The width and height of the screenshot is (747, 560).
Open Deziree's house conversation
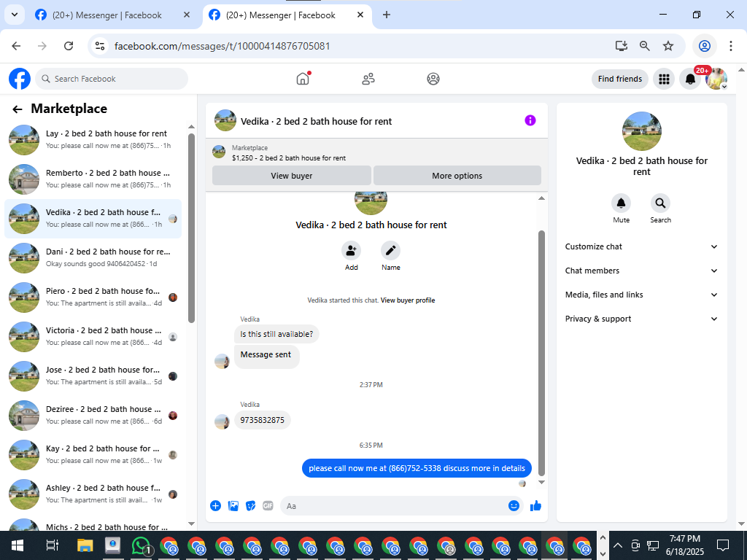[93, 415]
